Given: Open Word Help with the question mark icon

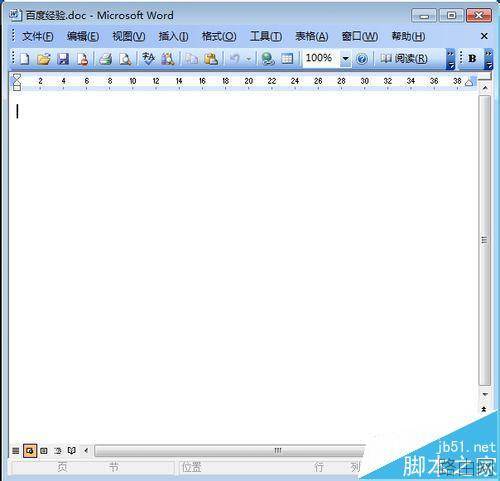Looking at the screenshot, I should coord(362,59).
